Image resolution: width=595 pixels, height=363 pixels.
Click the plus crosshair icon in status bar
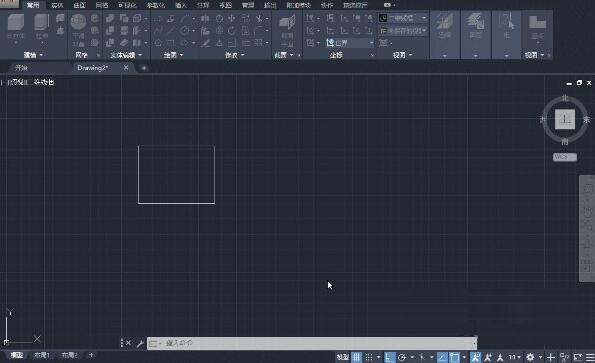551,357
